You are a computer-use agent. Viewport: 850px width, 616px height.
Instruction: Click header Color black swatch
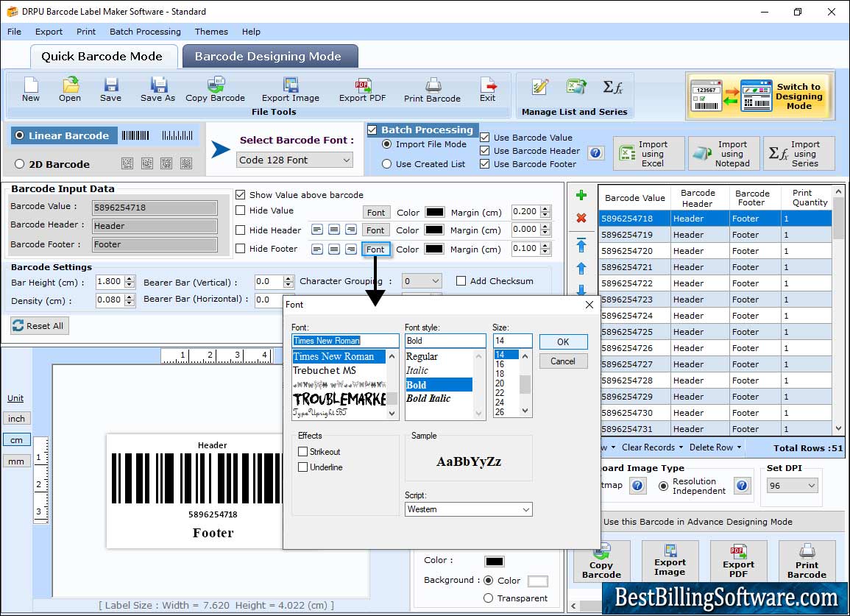[434, 230]
